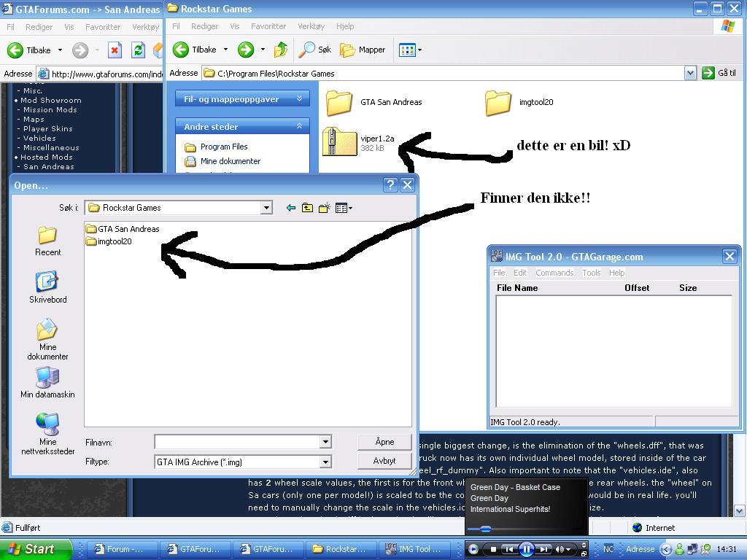Open the Program Files link under Andre steder
Image resolution: width=747 pixels, height=560 pixels.
pos(224,147)
